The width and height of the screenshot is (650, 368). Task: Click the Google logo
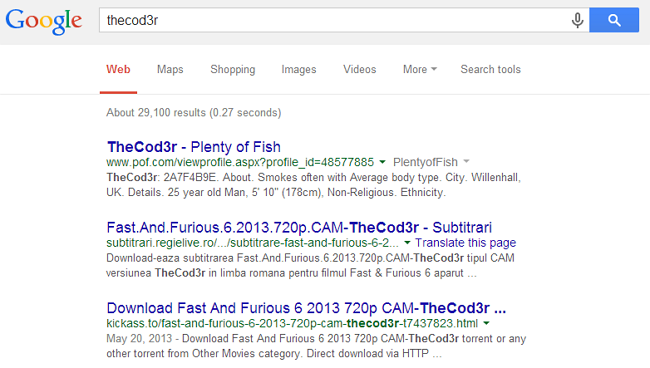pyautogui.click(x=44, y=22)
